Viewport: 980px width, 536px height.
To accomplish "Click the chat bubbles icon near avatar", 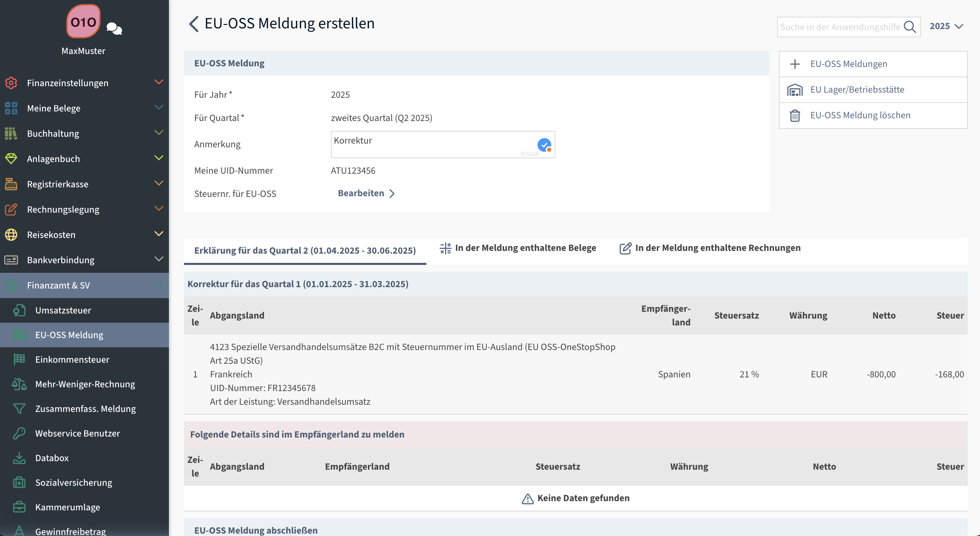I will tap(114, 28).
